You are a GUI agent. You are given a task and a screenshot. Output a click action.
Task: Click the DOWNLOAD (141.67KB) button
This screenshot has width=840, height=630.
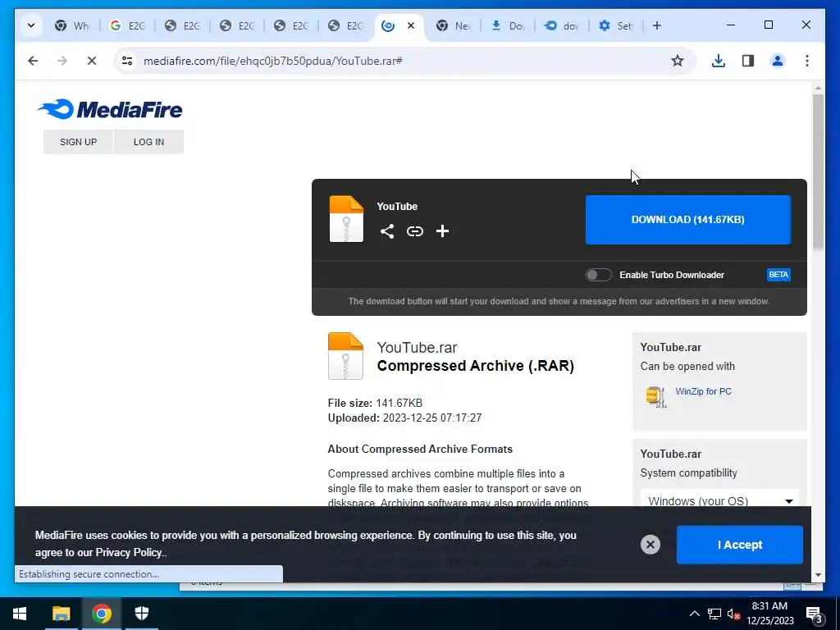coord(688,220)
